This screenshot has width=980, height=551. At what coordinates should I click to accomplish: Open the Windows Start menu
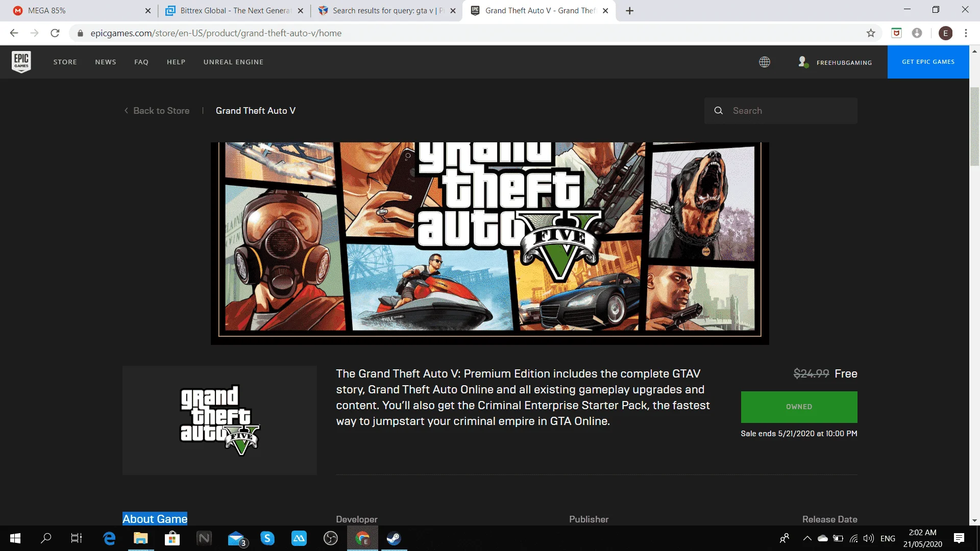[15, 538]
